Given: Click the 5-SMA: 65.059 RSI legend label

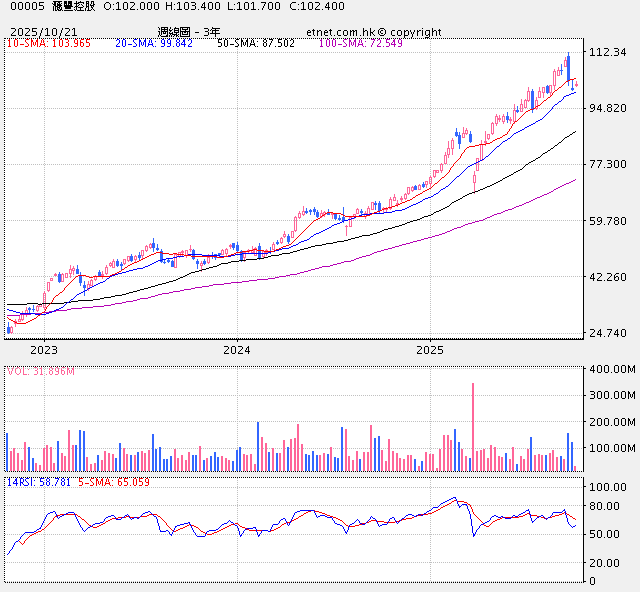Looking at the screenshot, I should (x=115, y=482).
